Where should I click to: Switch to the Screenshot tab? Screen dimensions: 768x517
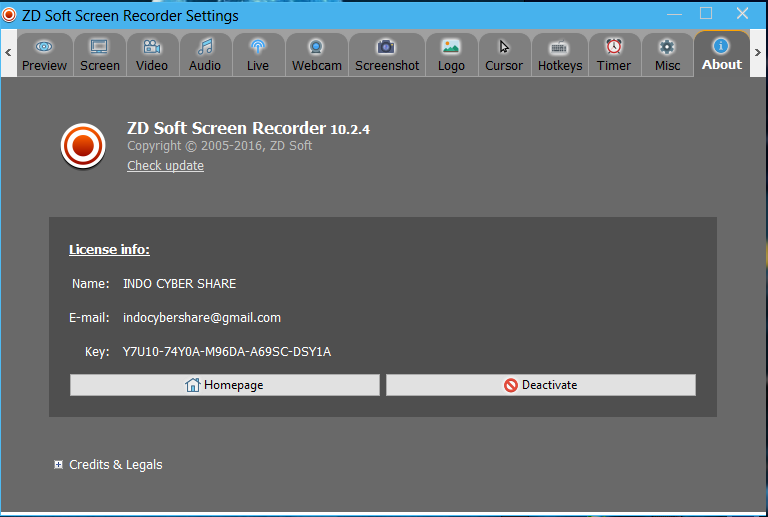point(387,55)
